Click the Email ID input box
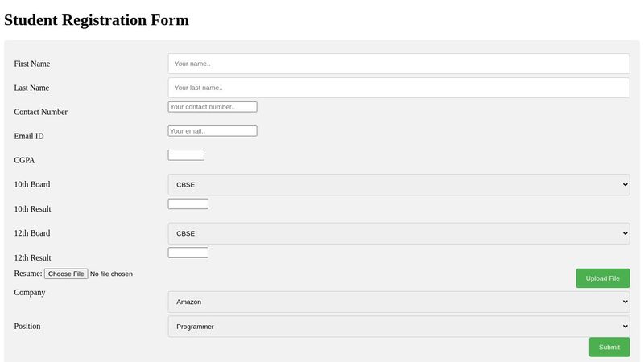The height and width of the screenshot is (362, 644). pyautogui.click(x=213, y=131)
